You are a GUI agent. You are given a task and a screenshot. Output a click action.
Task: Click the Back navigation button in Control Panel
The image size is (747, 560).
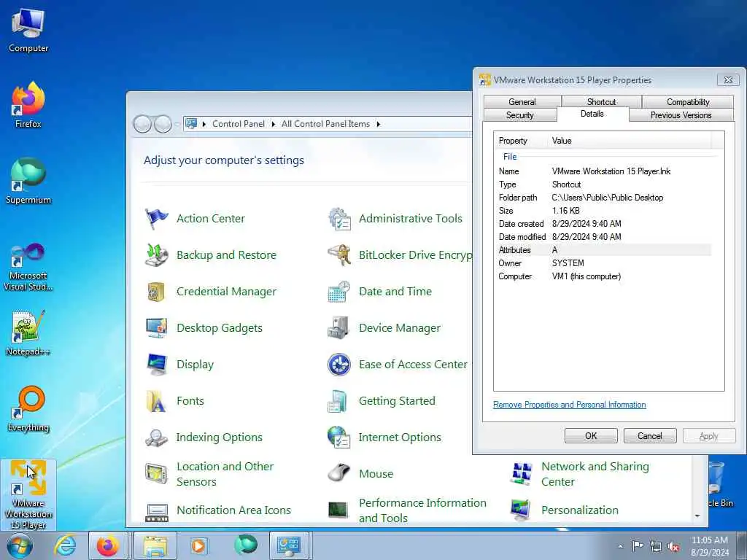point(142,124)
